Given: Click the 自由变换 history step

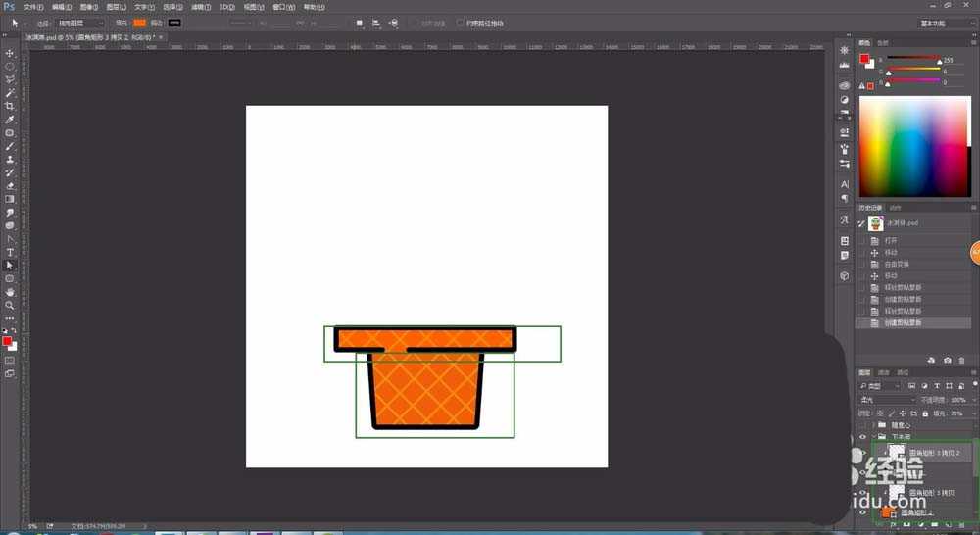Looking at the screenshot, I should pyautogui.click(x=898, y=264).
